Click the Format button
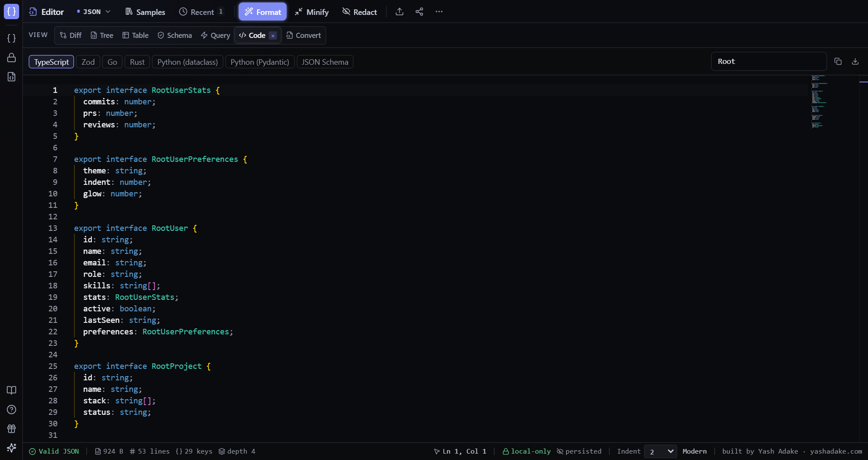This screenshot has width=868, height=460. tap(263, 12)
